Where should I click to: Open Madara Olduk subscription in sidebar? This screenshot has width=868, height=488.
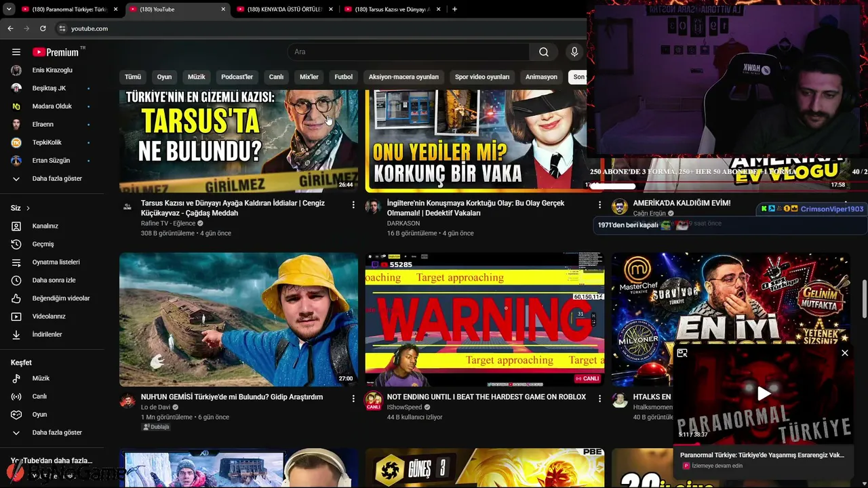52,106
